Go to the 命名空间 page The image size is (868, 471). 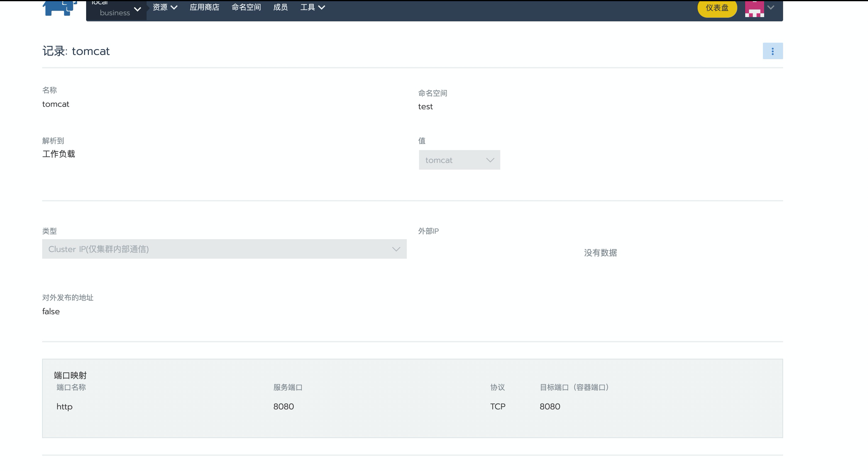click(246, 7)
